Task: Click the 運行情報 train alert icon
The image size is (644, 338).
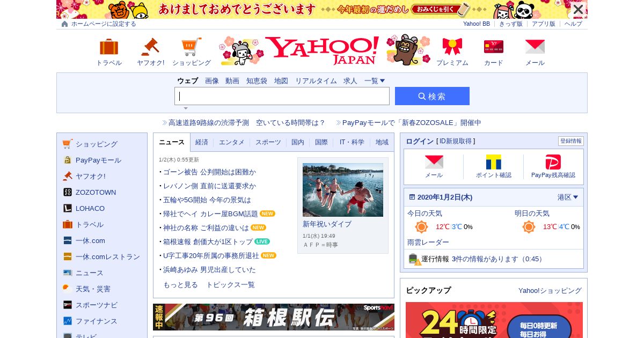Action: 414,259
